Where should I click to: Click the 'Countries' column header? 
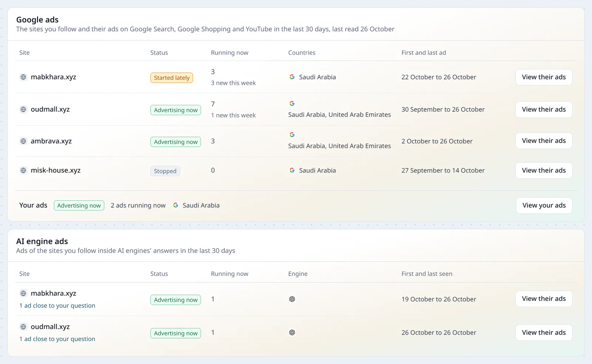coord(302,53)
